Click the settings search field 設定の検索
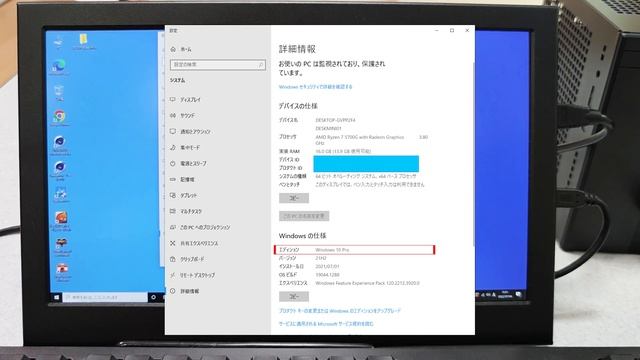Viewport: 640px width, 360px height. pos(218,65)
